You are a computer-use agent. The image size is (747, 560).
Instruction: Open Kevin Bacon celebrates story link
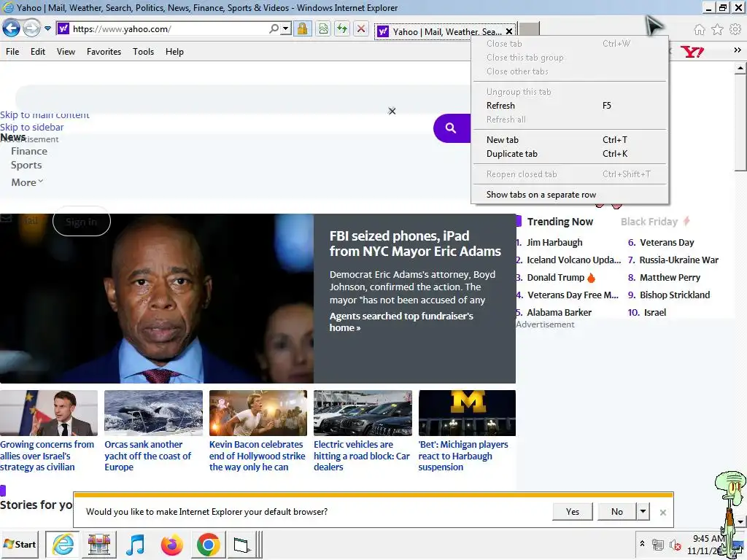(x=257, y=456)
